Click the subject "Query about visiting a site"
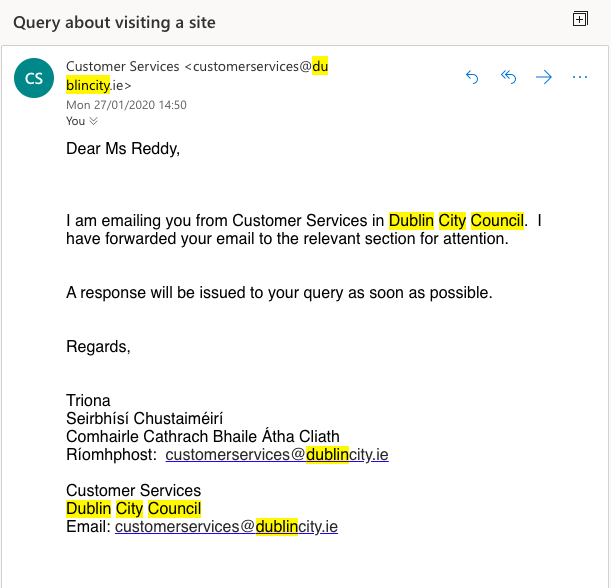The width and height of the screenshot is (611, 588). (114, 22)
